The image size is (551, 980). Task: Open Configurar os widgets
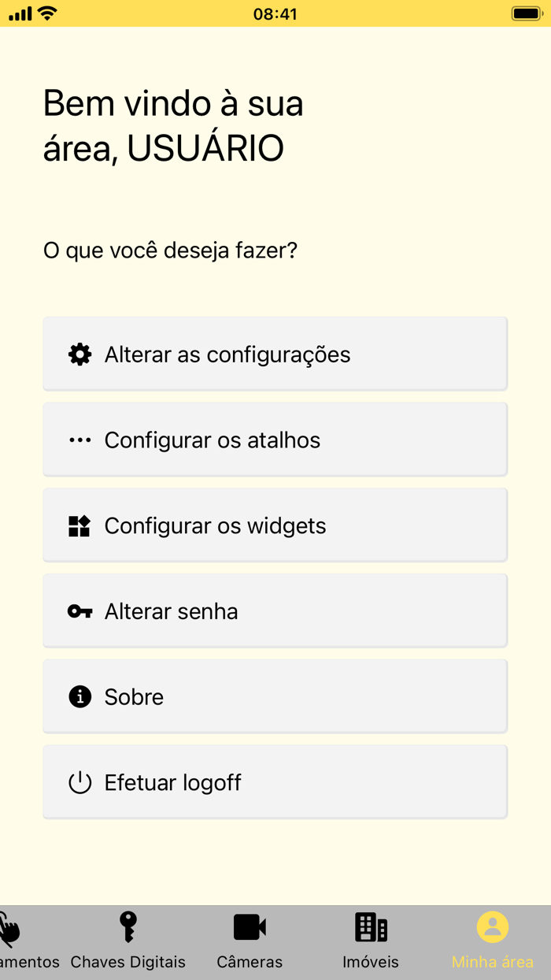pos(275,525)
